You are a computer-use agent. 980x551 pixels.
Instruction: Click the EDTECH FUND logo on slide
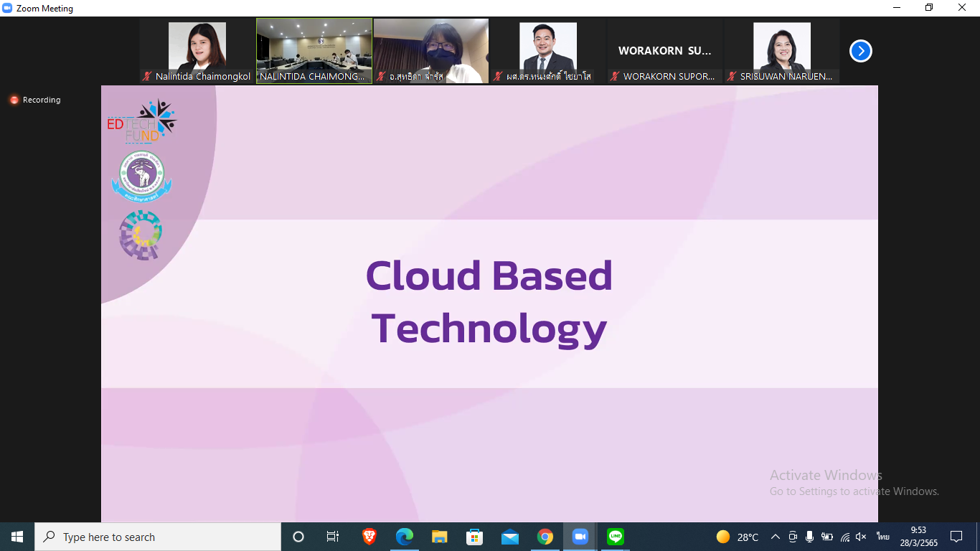pos(141,121)
